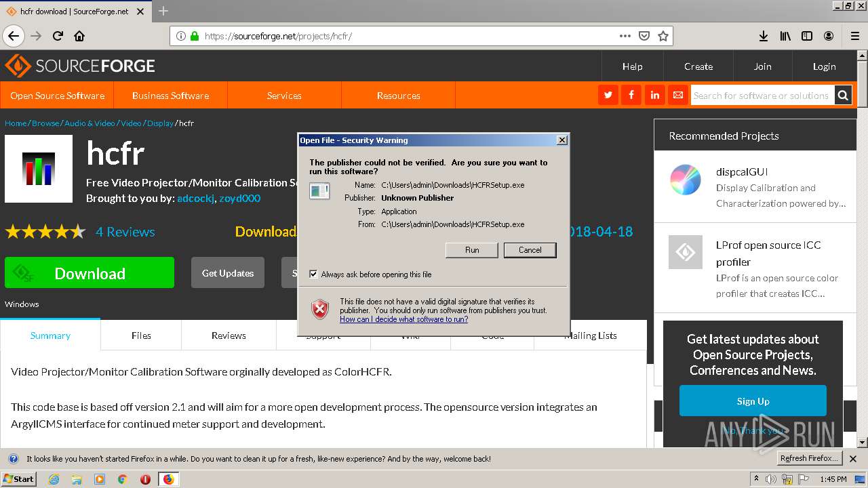
Task: Toggle the sidebar icon in Firefox toolbar
Action: point(807,36)
